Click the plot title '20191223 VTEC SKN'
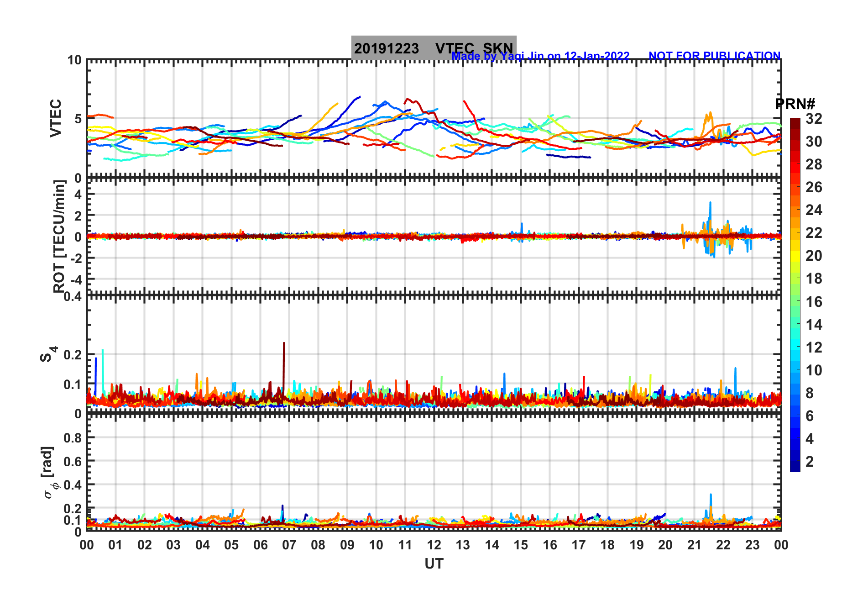The height and width of the screenshot is (590, 868). point(434,48)
